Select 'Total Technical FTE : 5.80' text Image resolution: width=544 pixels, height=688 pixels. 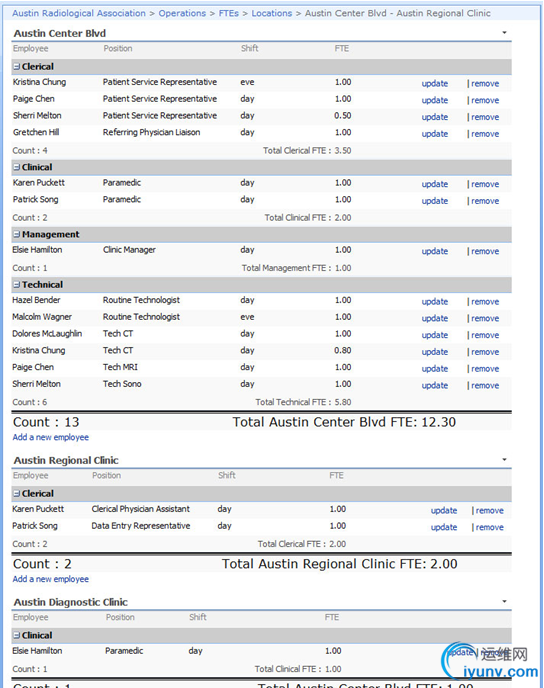[304, 402]
